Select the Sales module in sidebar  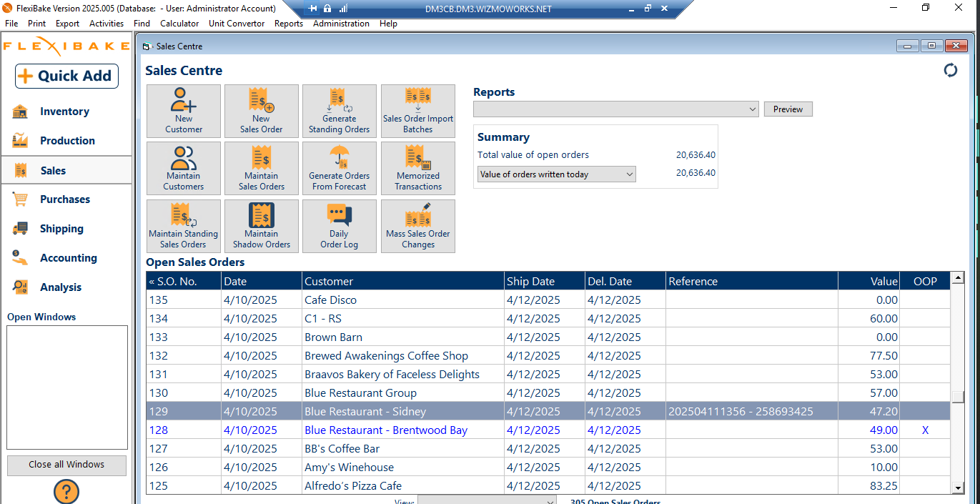[66, 170]
